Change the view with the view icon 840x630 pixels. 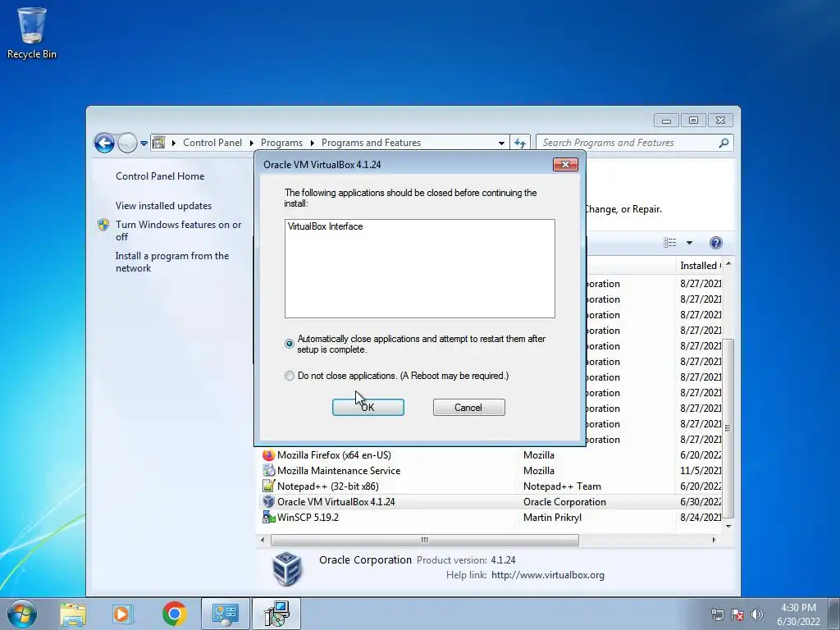click(669, 243)
